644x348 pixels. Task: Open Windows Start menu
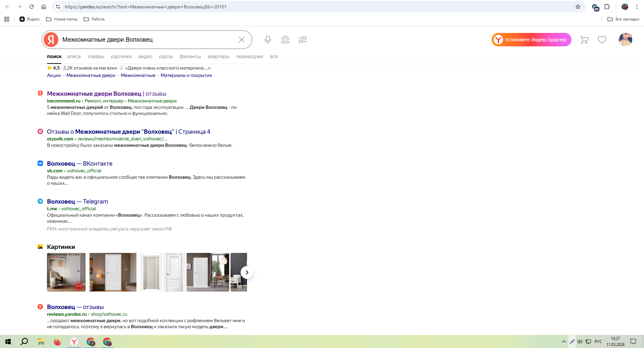click(8, 342)
